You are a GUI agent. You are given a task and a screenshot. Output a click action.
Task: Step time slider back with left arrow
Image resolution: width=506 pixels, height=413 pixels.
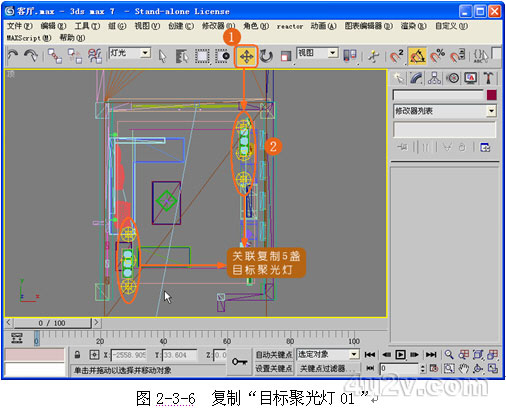(x=9, y=323)
